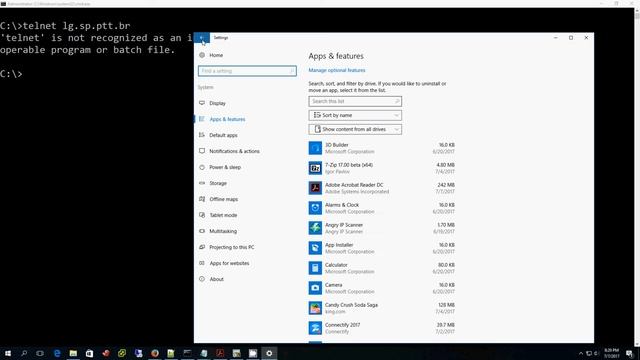Select the Calculator app icon
640x360 pixels.
pos(315,268)
